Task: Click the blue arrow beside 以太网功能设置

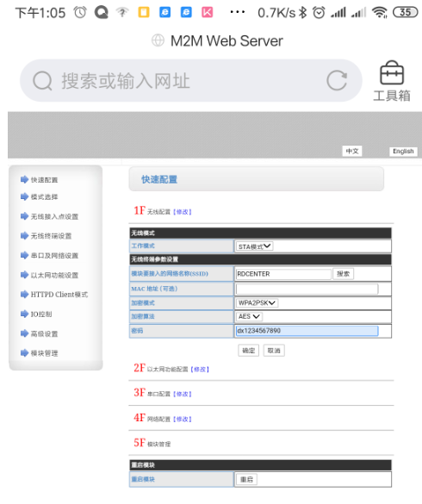Action: 24,275
